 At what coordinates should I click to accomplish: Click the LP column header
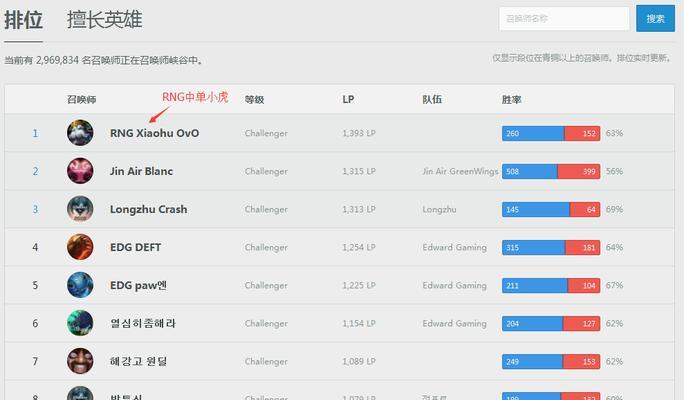348,99
